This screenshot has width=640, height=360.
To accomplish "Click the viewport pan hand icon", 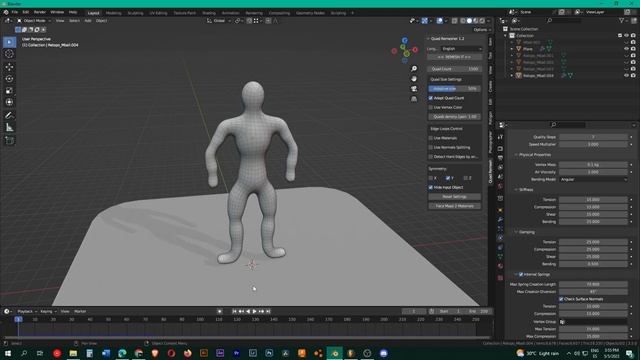I will (414, 78).
